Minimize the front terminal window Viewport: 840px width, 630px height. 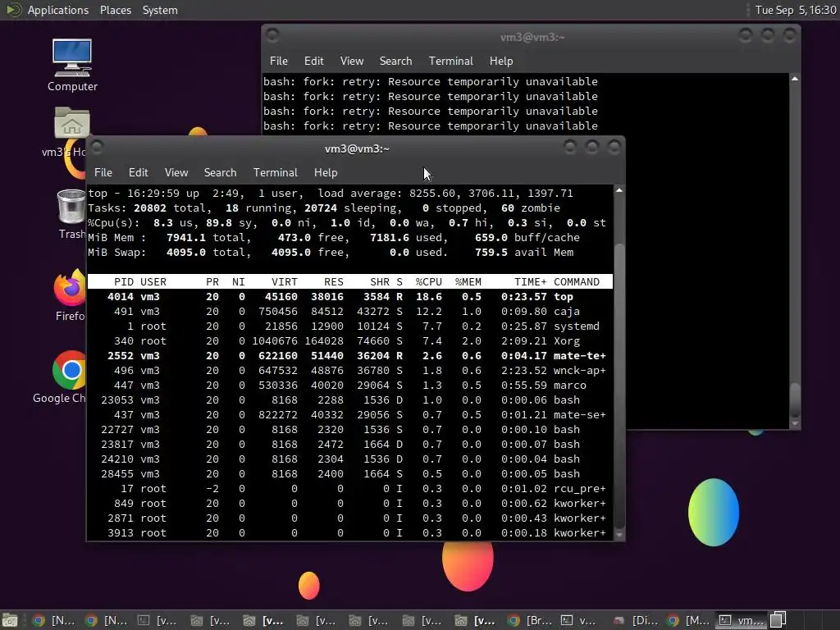(570, 147)
